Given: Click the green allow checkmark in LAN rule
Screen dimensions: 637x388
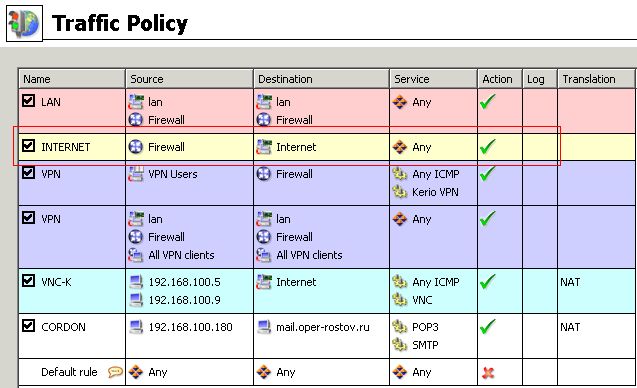Looking at the screenshot, I should [x=488, y=102].
